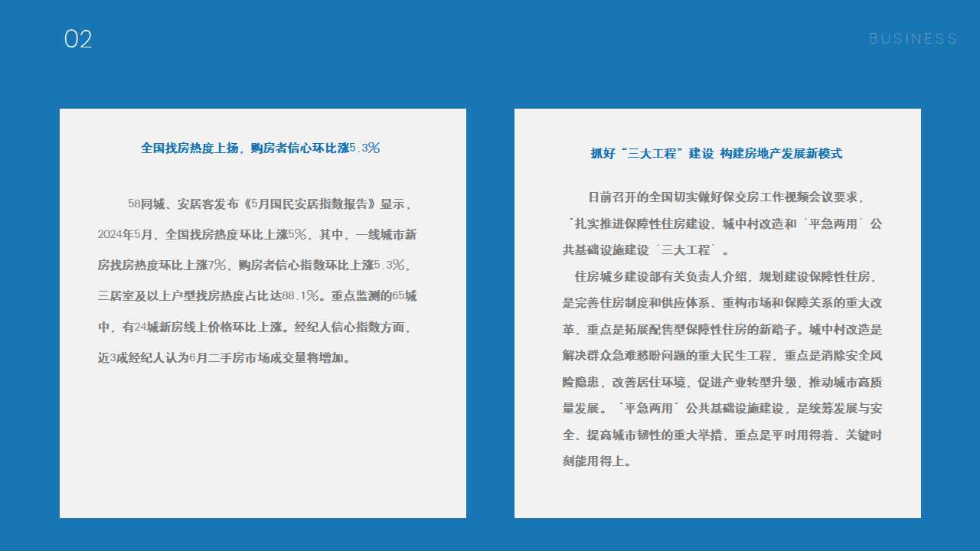Click the line starting with 三居室及以上户型

pos(257,296)
